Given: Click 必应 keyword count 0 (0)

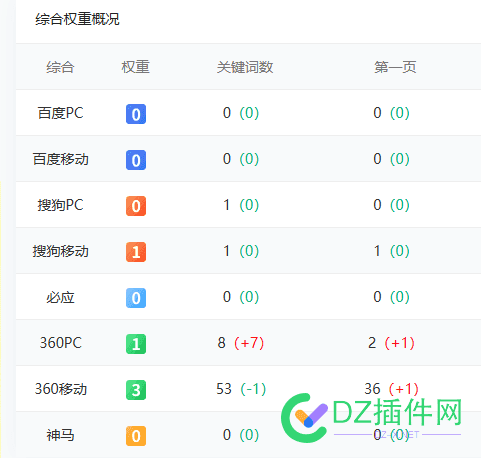Looking at the screenshot, I should point(241,297).
